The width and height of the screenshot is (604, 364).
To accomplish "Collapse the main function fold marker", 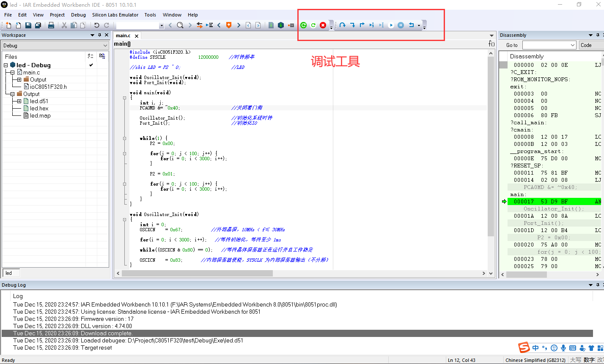I will (x=124, y=98).
